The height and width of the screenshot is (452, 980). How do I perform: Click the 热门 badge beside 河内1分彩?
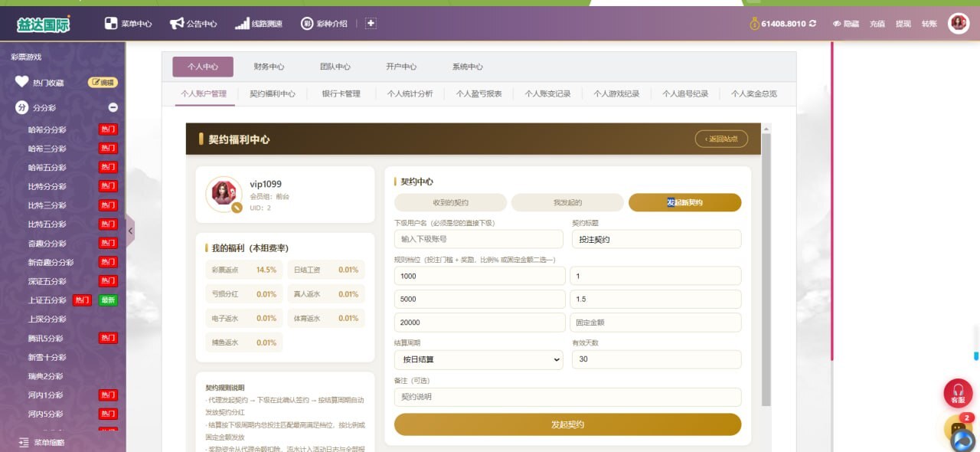point(108,395)
